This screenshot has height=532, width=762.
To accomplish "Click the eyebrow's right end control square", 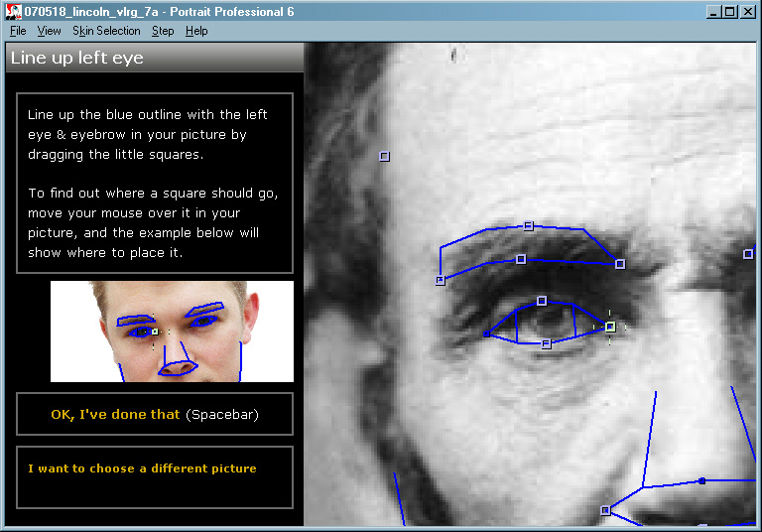I will click(620, 264).
